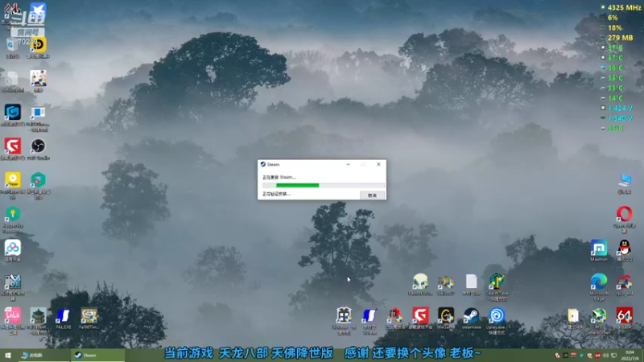644x362 pixels.
Task: Open the blank text file icon
Action: click(471, 284)
